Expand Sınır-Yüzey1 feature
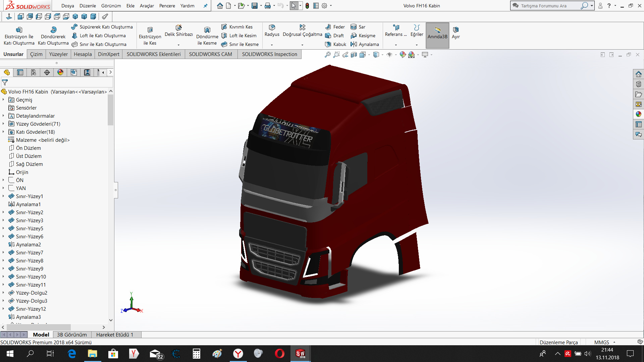Screen dimensions: 644x362 tap(3, 196)
